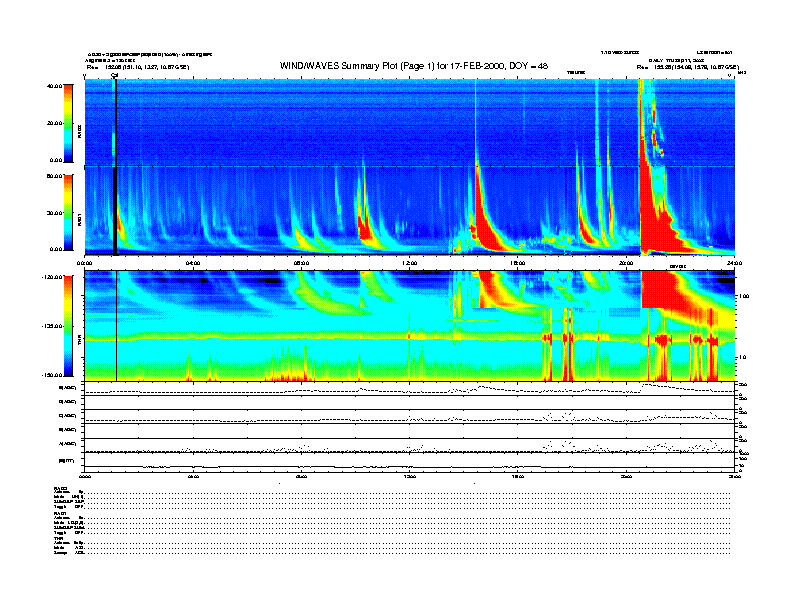Click the RAD1 rotated axis label
Viewport: 792px width, 612px height.
[79, 219]
